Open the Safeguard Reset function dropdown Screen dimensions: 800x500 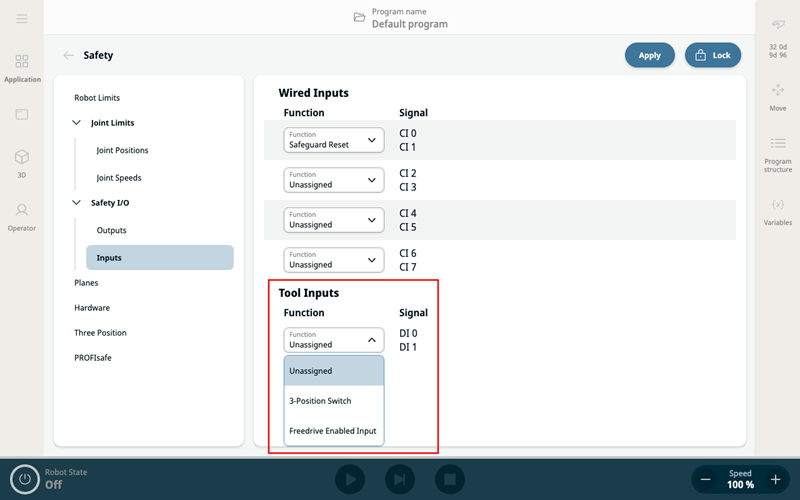point(333,140)
